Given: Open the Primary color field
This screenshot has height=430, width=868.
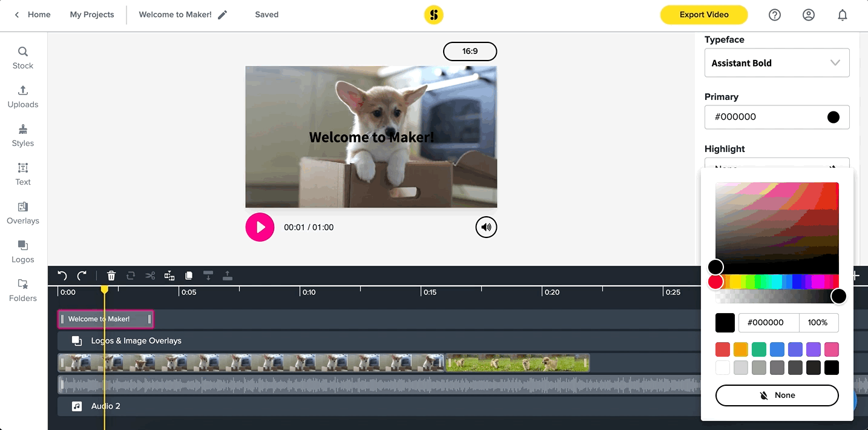Looking at the screenshot, I should 777,117.
